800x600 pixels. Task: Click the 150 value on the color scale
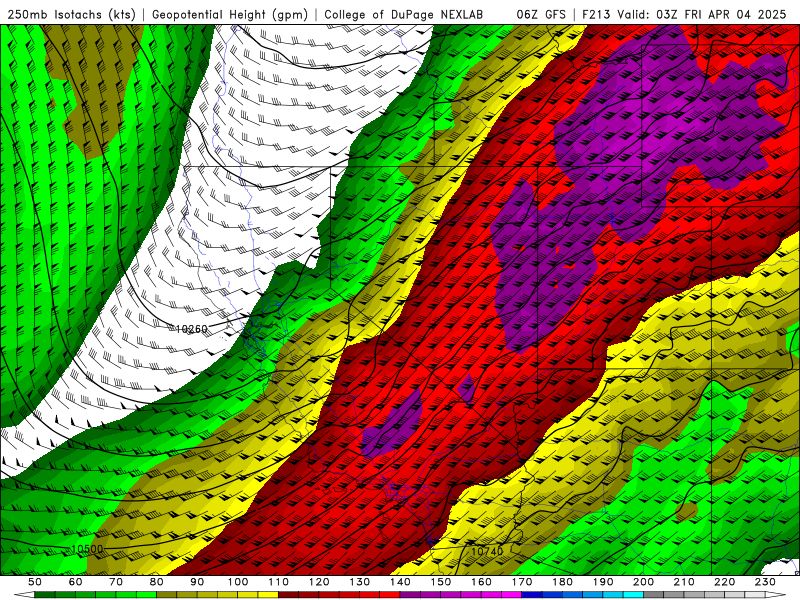[441, 582]
